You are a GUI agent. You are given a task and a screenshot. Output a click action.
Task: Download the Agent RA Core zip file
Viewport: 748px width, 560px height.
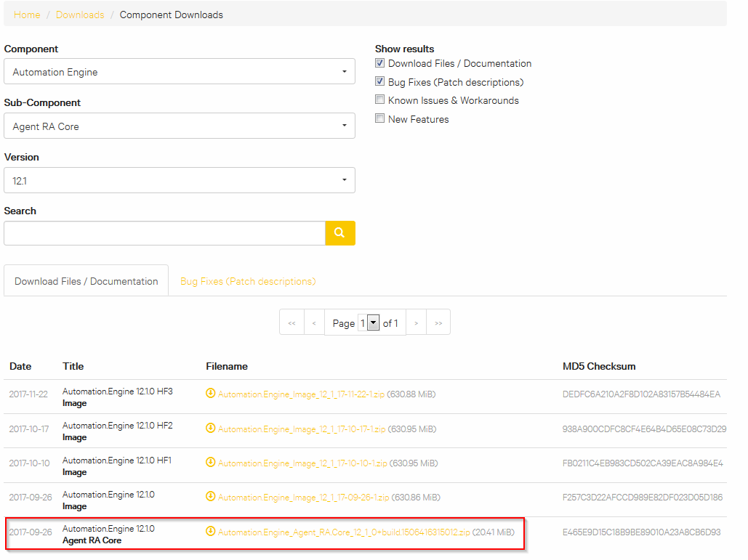click(x=342, y=532)
